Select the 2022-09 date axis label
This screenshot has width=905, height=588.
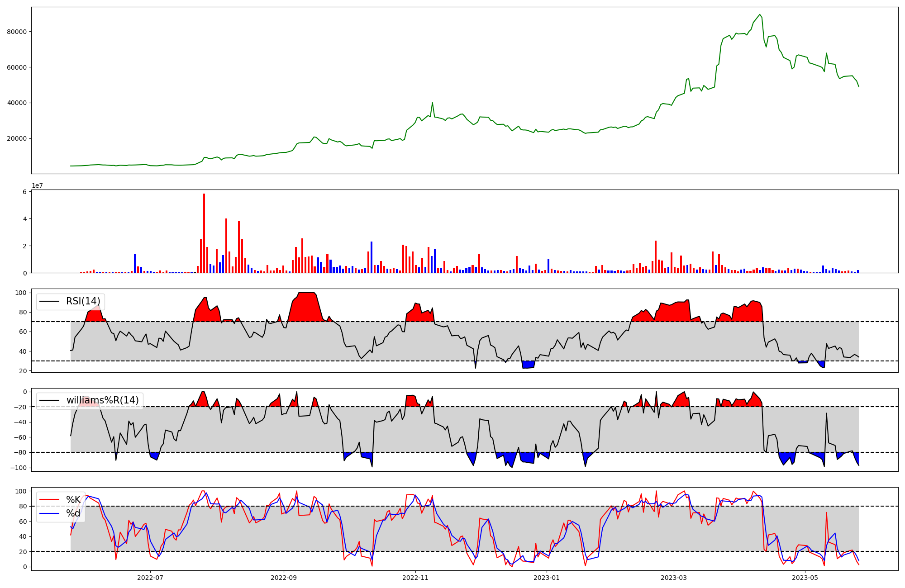[284, 578]
